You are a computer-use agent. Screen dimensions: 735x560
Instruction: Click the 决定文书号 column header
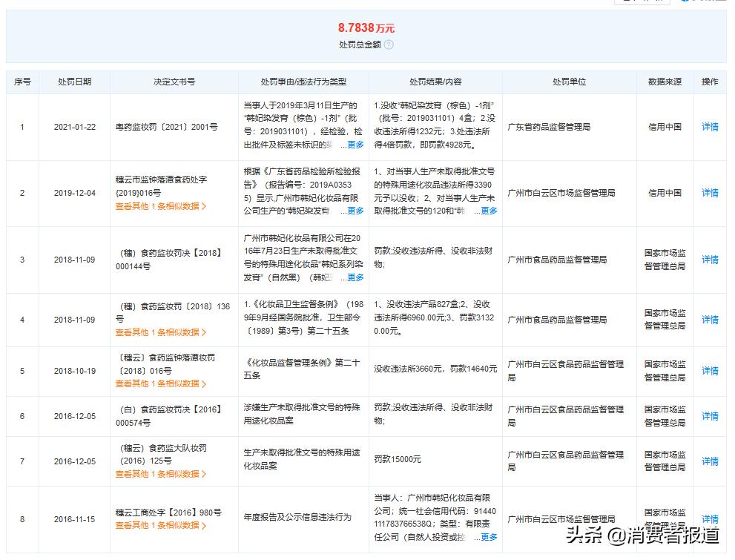[x=174, y=82]
